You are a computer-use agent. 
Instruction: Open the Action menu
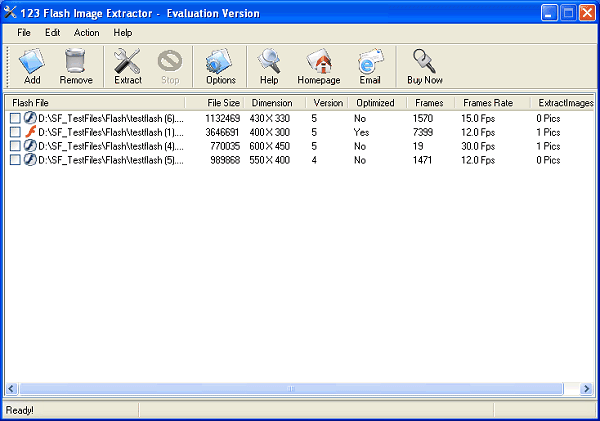(86, 33)
